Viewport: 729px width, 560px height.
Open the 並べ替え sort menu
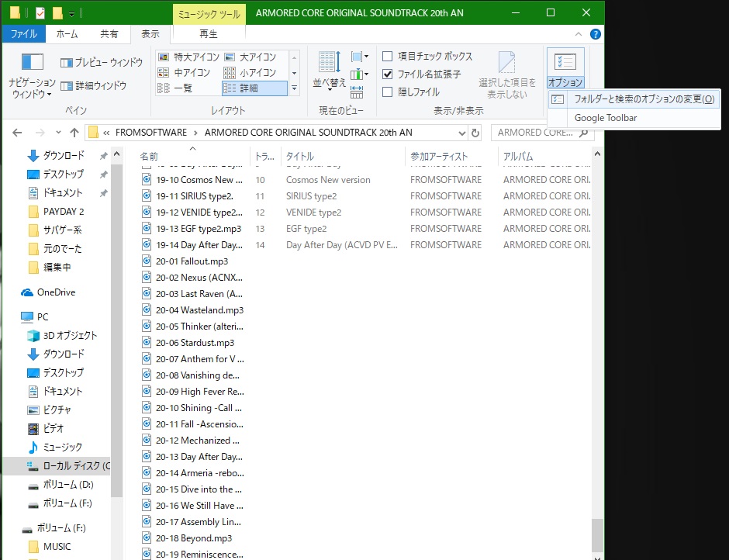click(x=329, y=70)
